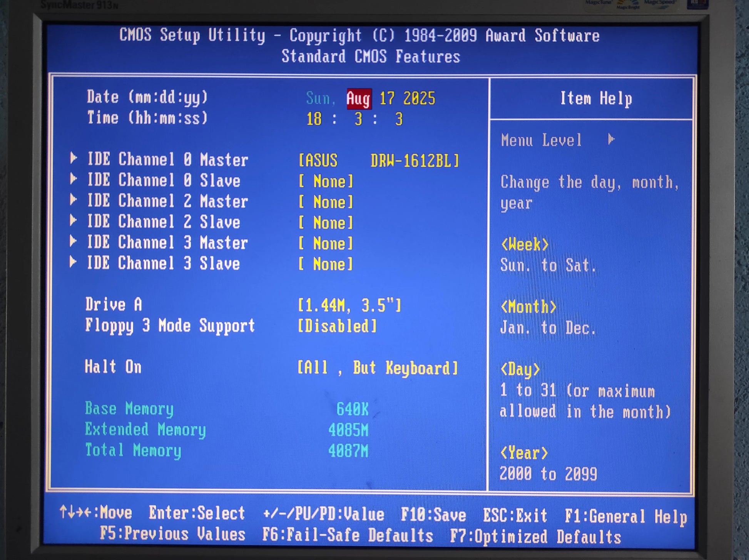Expand IDE Channel 0 Master arrow
Screen dimensions: 749x560
(73, 158)
